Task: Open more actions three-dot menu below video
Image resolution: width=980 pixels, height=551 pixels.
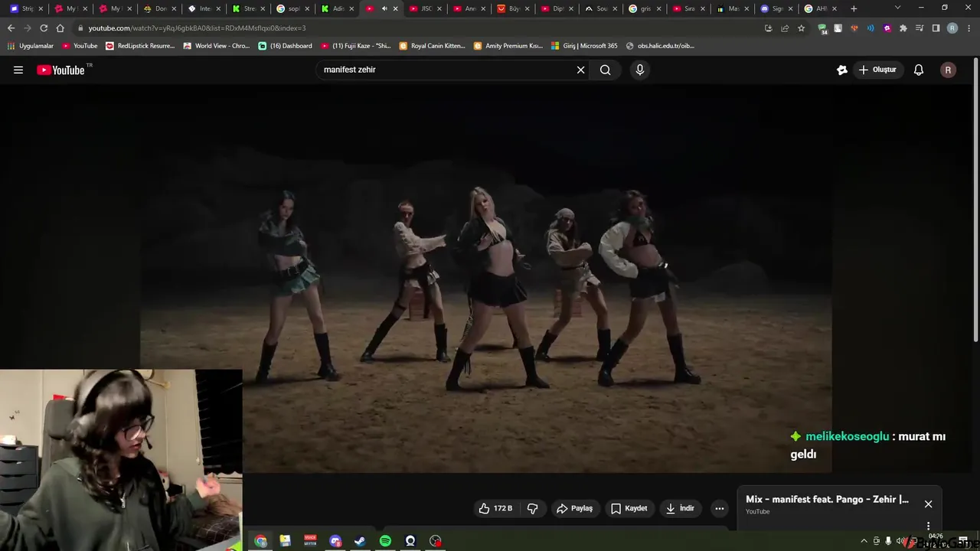Action: pyautogui.click(x=719, y=508)
